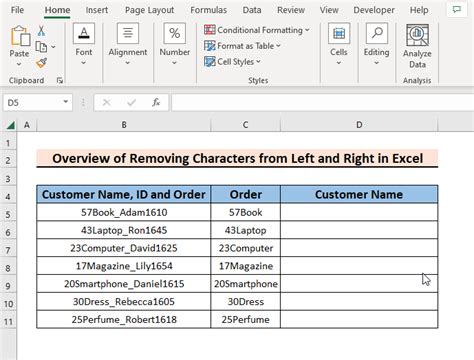Click the Cut scissors icon
Image resolution: width=474 pixels, height=360 pixels.
click(x=41, y=31)
